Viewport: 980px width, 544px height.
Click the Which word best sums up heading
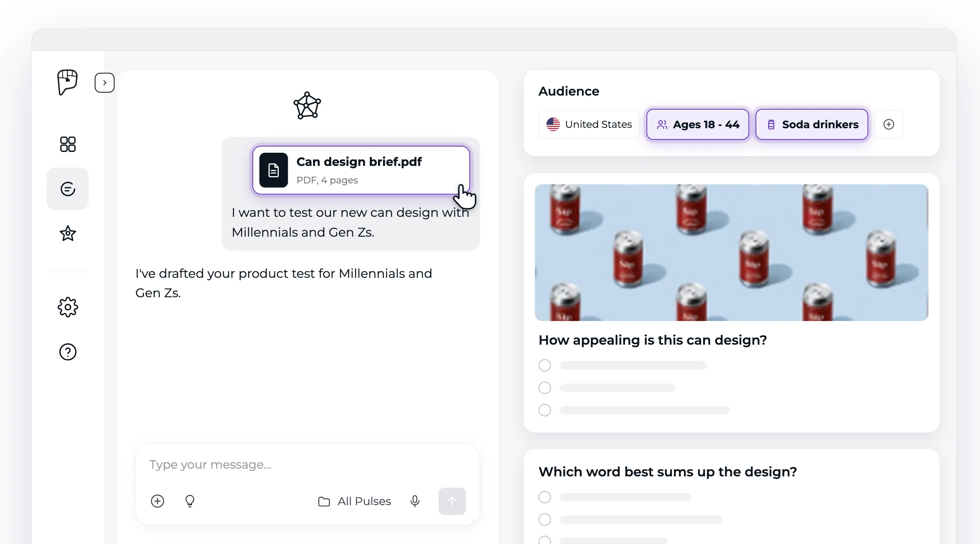tap(668, 472)
